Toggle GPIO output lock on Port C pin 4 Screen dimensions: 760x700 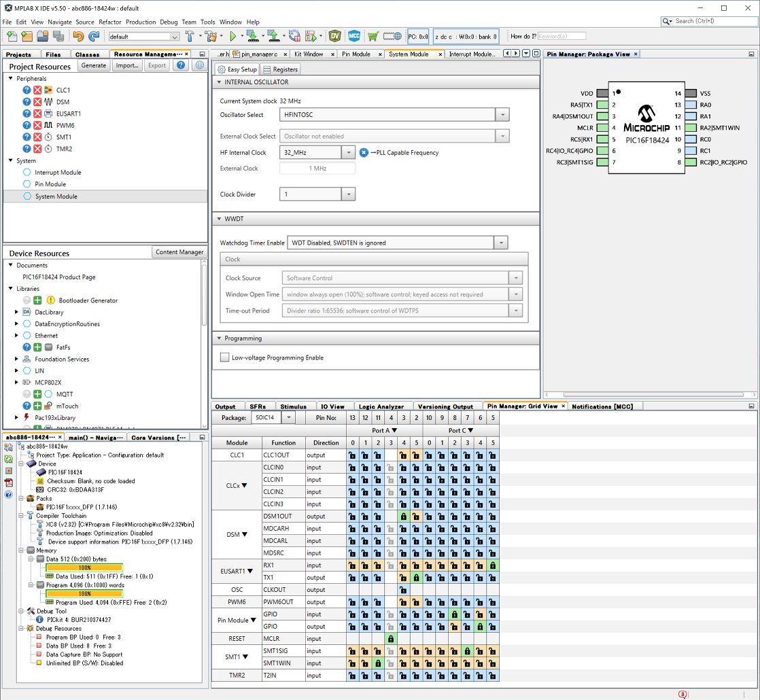pos(480,627)
